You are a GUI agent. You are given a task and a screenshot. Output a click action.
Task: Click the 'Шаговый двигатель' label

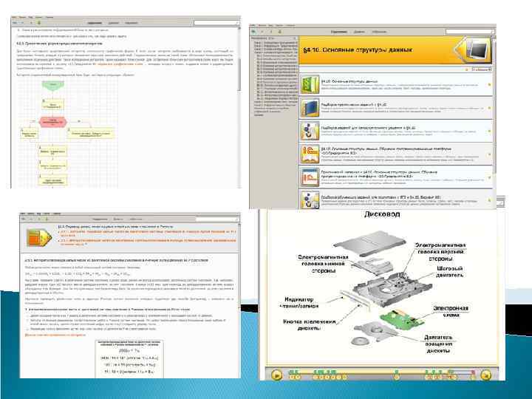[x=449, y=271]
